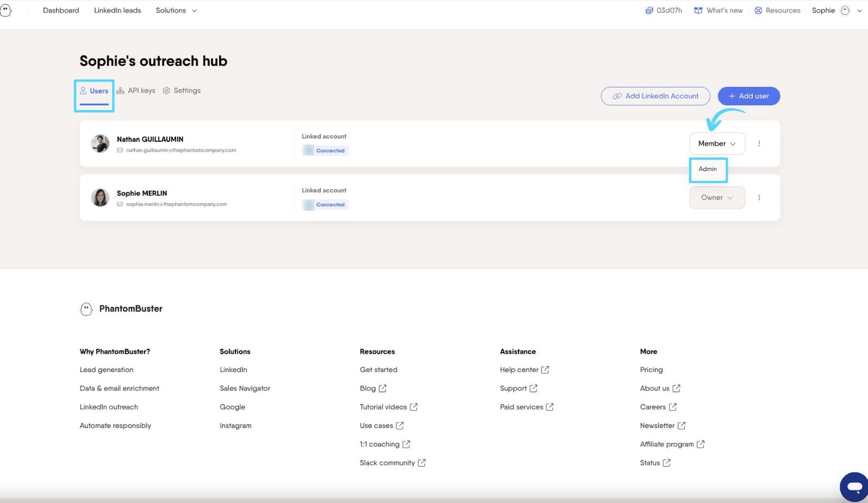Screen dimensions: 868x503
Task: Click the execution time icon near 03d07h
Action: tap(649, 10)
